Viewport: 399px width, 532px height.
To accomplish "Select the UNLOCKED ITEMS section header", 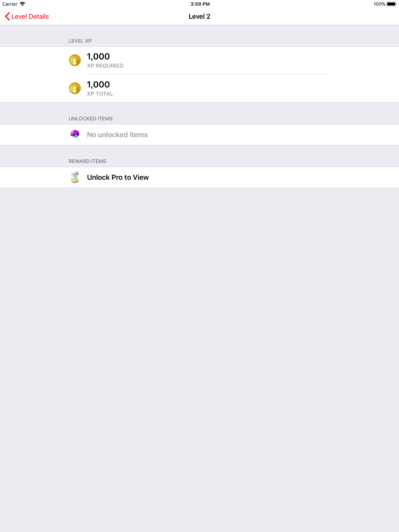I will click(90, 118).
